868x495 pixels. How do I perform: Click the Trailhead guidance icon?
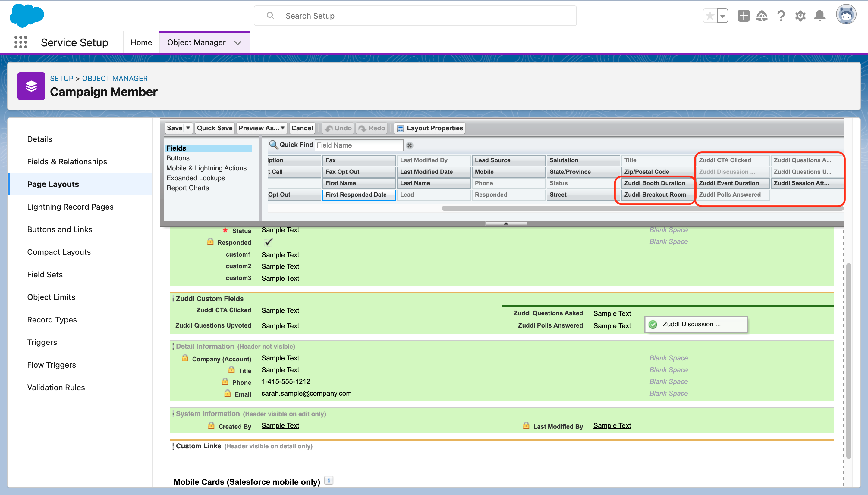click(762, 16)
